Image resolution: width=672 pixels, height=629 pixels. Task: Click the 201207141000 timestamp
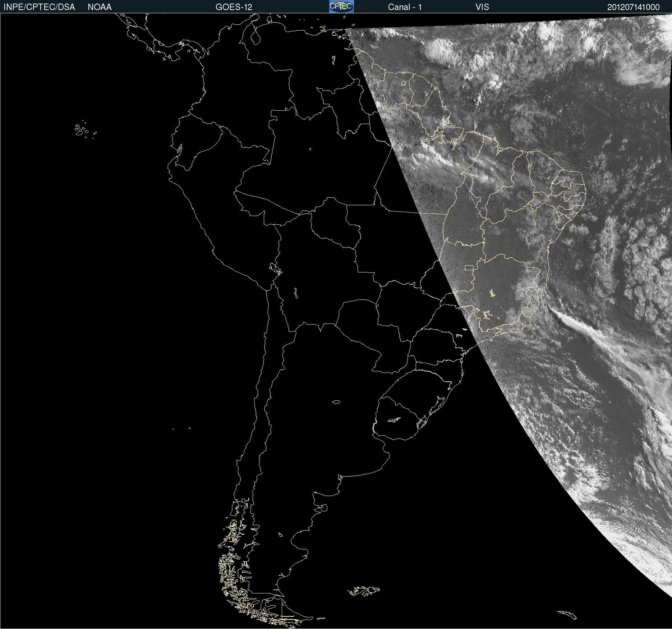pos(634,7)
